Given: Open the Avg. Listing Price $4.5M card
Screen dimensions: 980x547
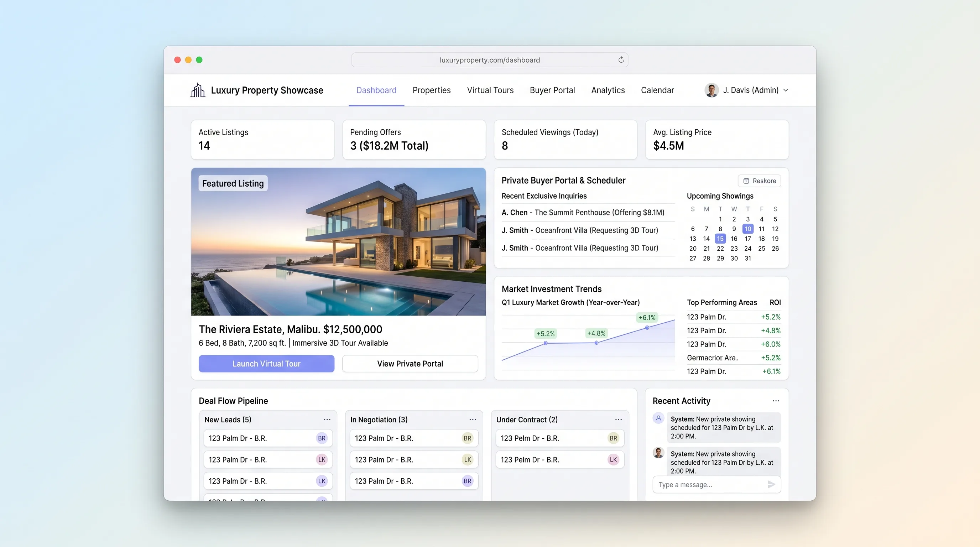Looking at the screenshot, I should click(x=717, y=140).
